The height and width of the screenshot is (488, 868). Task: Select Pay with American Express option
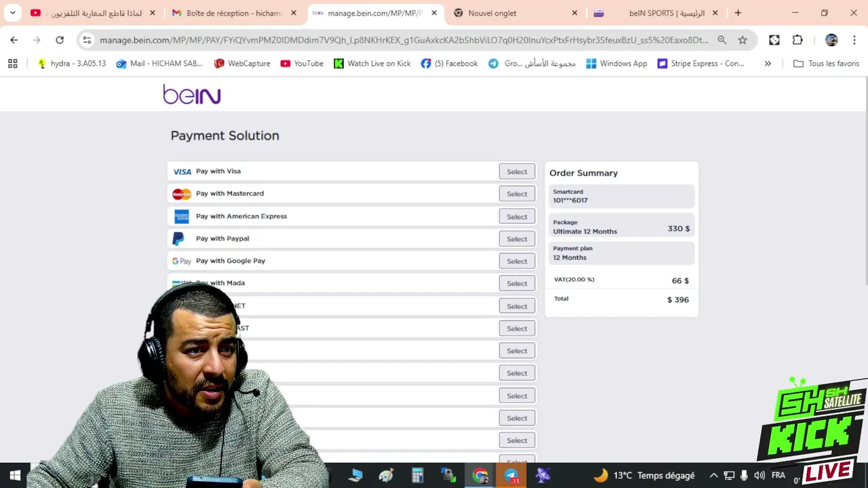click(x=517, y=217)
